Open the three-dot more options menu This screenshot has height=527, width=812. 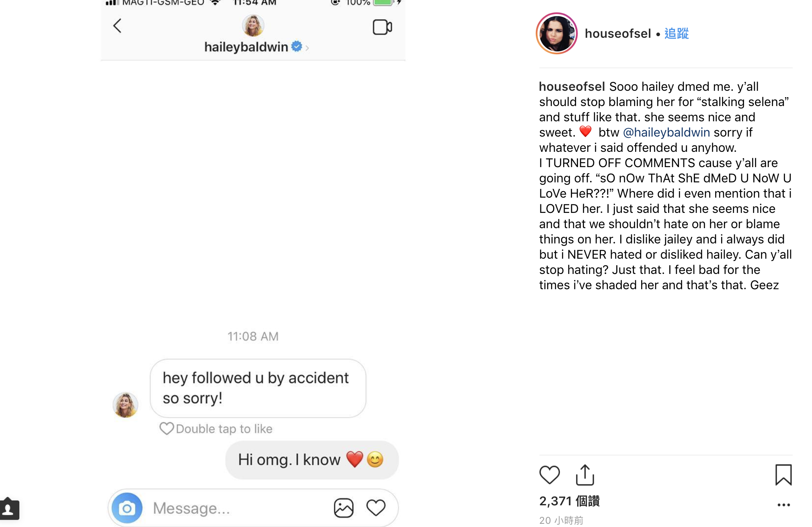[783, 505]
